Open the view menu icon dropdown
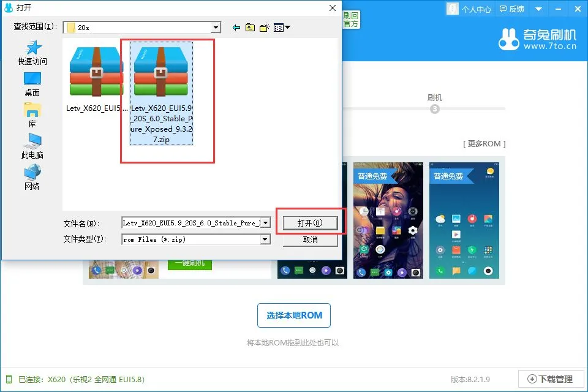This screenshot has height=392, width=588. 282,28
